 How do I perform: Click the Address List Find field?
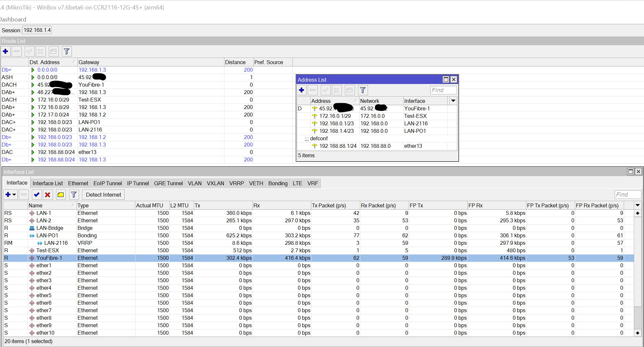443,90
